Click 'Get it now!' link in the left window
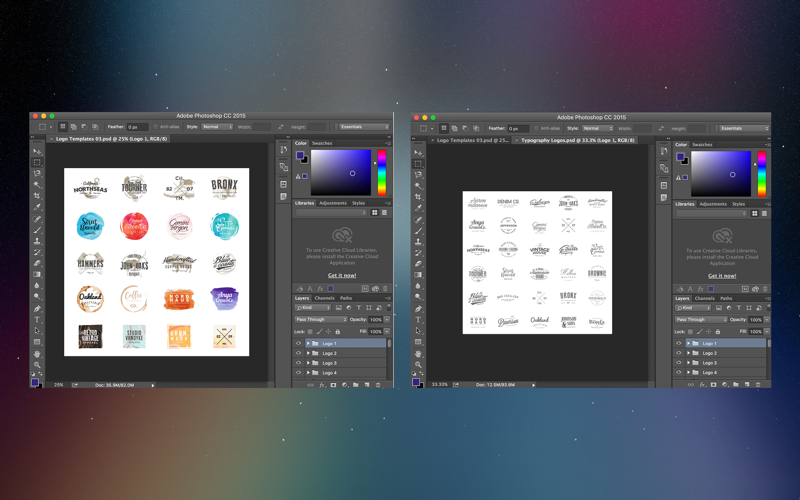 pyautogui.click(x=342, y=275)
